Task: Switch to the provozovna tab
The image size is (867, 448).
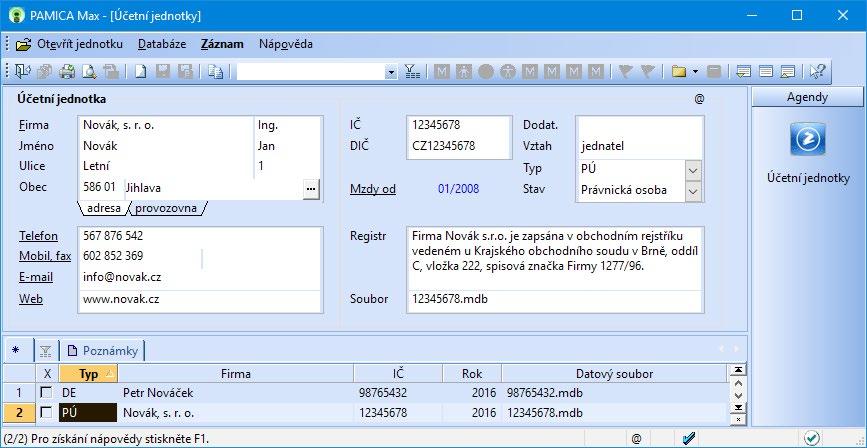Action: (x=166, y=209)
